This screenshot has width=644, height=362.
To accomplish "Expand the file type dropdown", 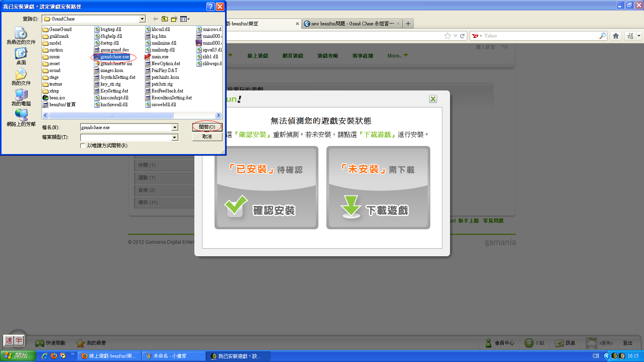I will click(175, 138).
